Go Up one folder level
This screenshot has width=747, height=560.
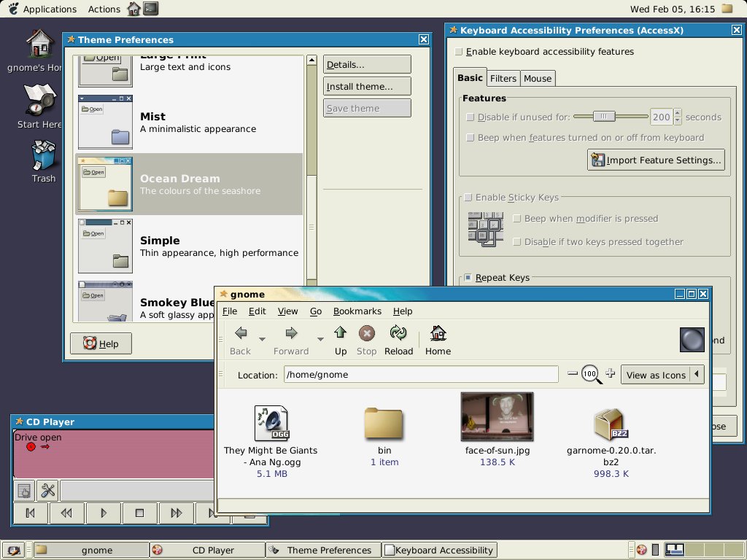[340, 332]
